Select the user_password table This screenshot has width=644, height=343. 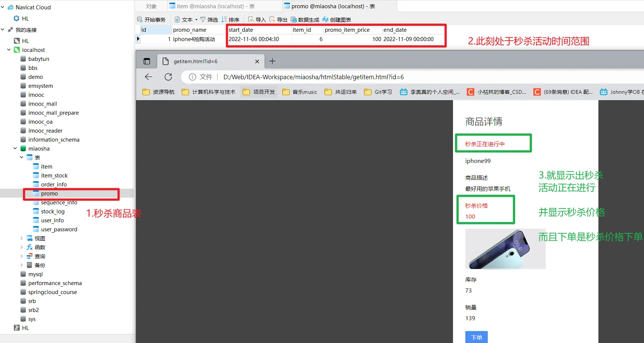(59, 229)
